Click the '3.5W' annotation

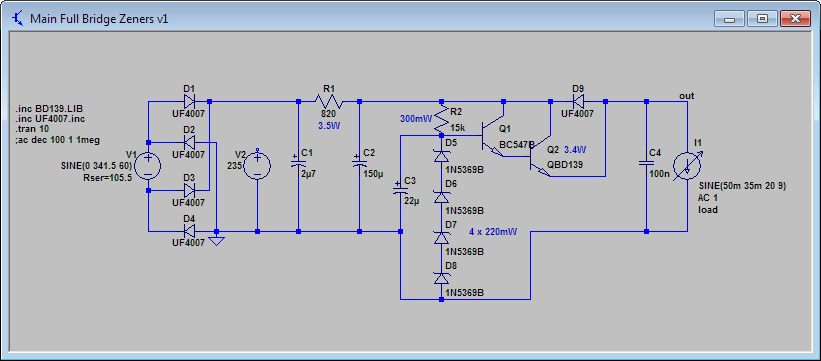coord(328,126)
